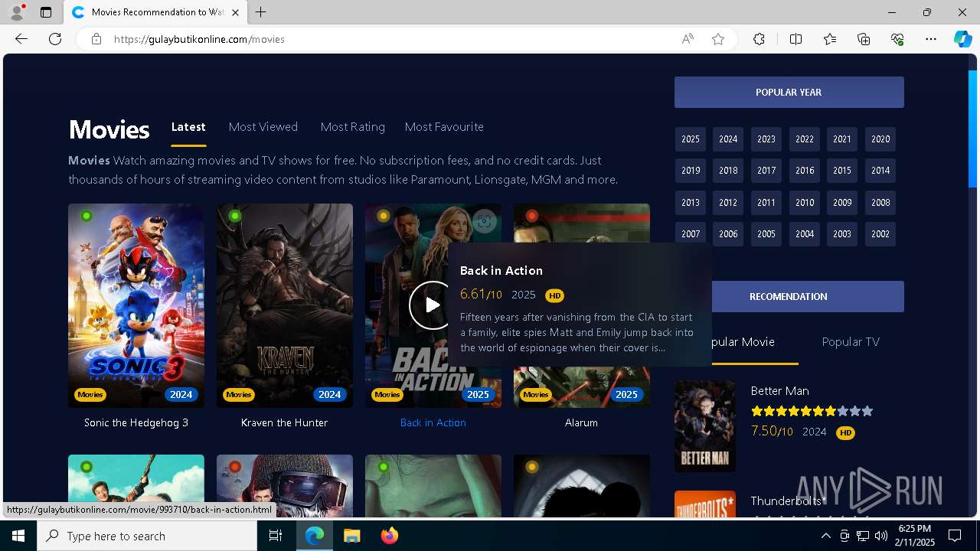980x551 pixels.
Task: Click HD badge in Back in Action popup
Action: point(554,295)
